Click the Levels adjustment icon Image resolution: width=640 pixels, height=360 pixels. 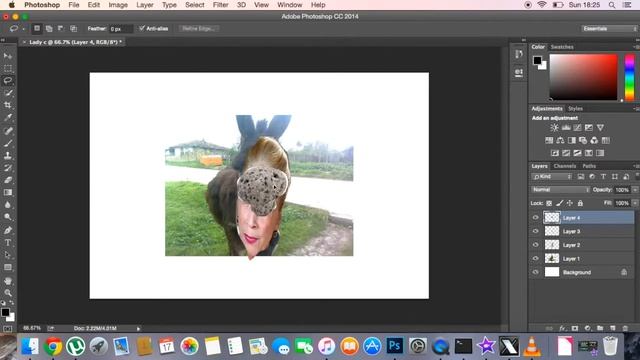[x=566, y=128]
